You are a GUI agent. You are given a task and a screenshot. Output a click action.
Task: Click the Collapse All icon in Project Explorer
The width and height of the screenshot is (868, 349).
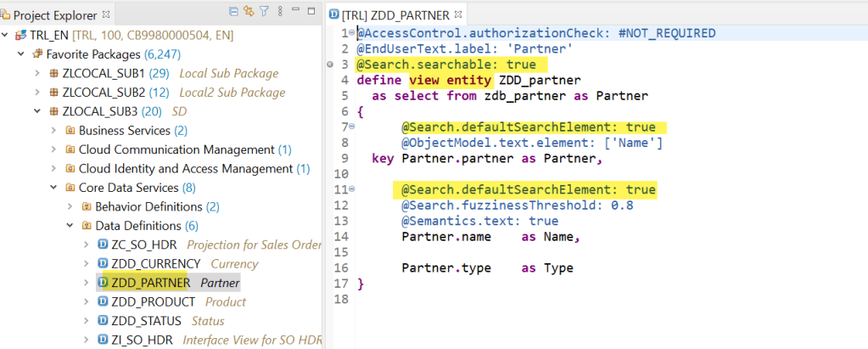[x=234, y=11]
